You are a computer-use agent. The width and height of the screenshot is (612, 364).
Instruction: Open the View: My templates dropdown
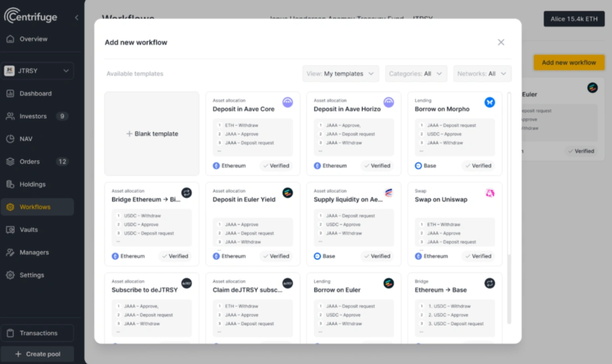pyautogui.click(x=341, y=74)
